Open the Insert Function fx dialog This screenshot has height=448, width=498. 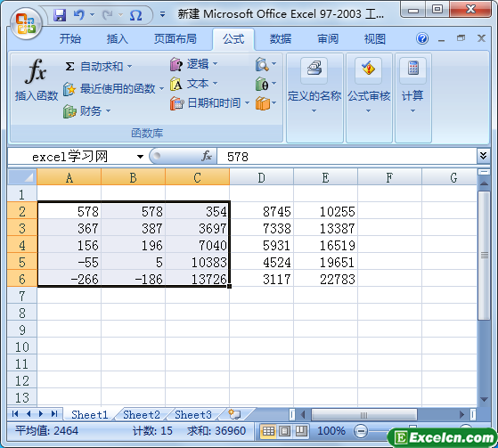click(37, 79)
